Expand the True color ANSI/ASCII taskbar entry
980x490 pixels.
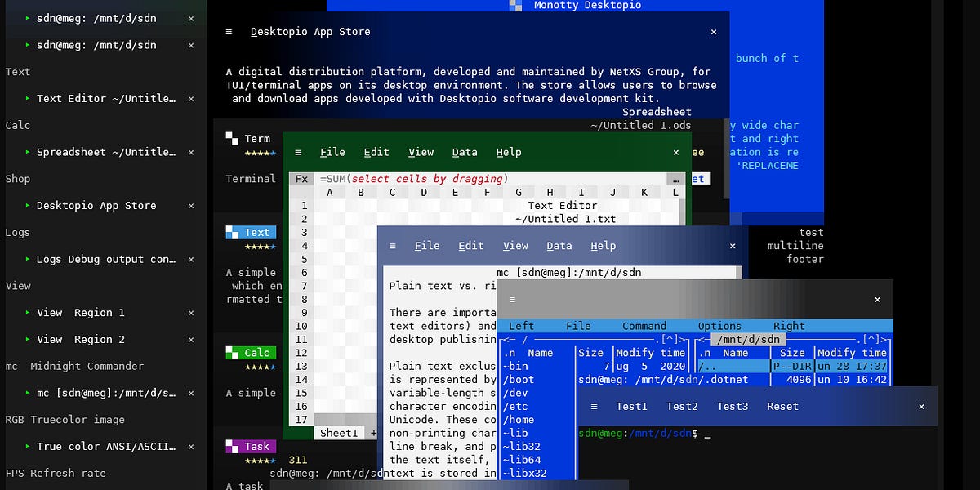coord(27,446)
